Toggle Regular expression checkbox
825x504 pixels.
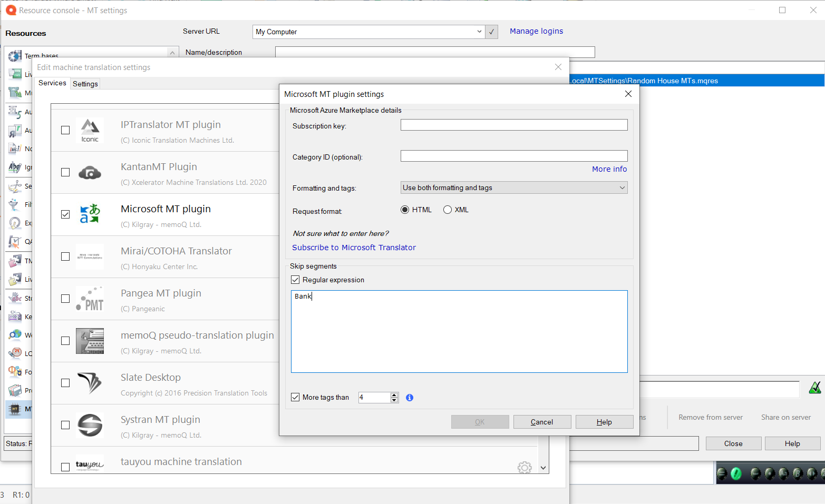click(x=295, y=280)
